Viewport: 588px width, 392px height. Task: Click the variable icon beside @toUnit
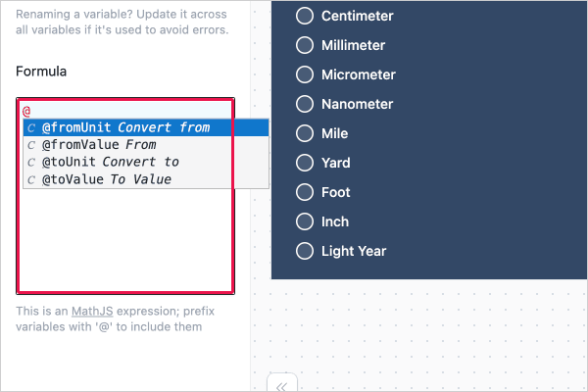(x=31, y=163)
